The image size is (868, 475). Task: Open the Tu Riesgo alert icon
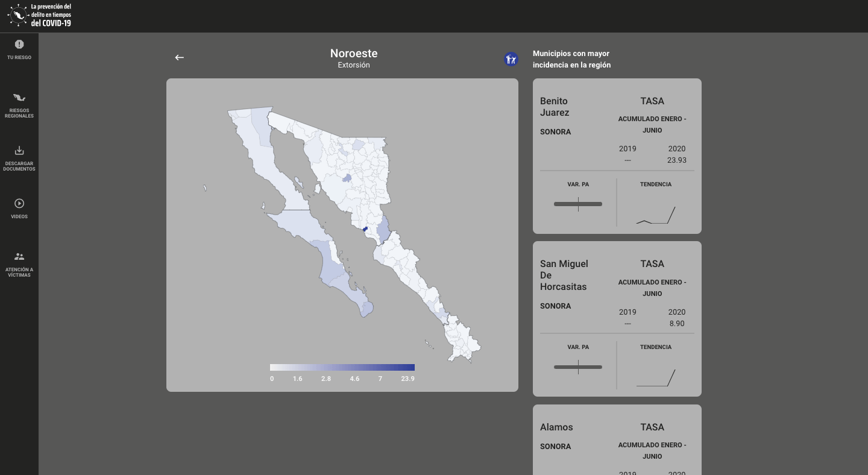(x=19, y=45)
